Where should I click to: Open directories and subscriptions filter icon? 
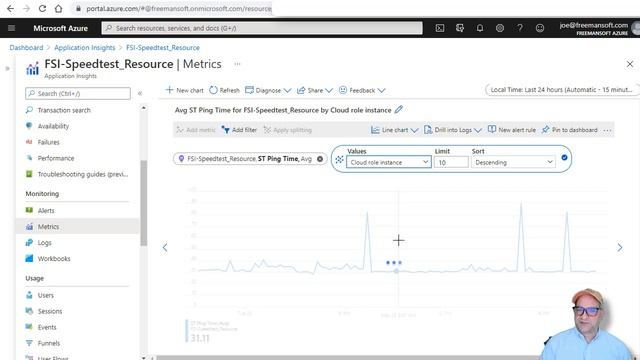point(460,28)
